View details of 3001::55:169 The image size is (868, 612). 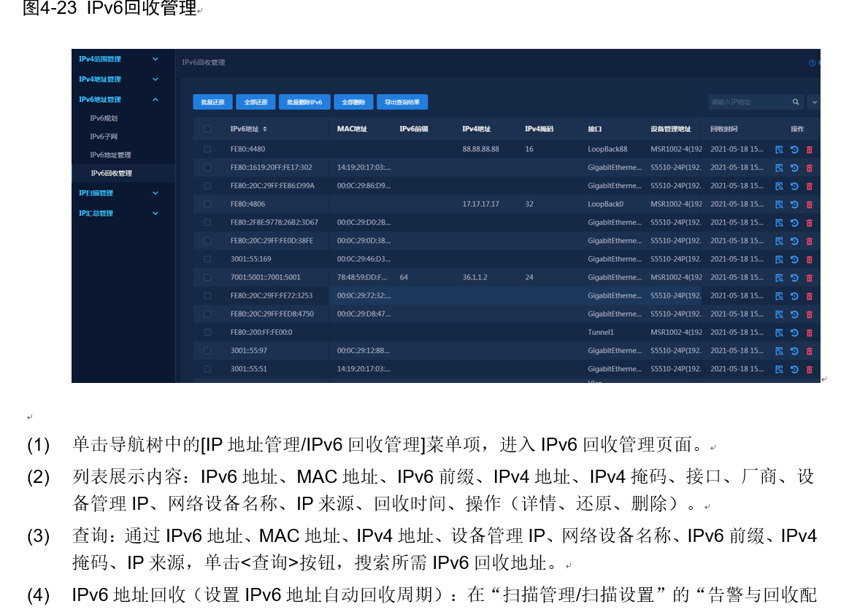779,259
